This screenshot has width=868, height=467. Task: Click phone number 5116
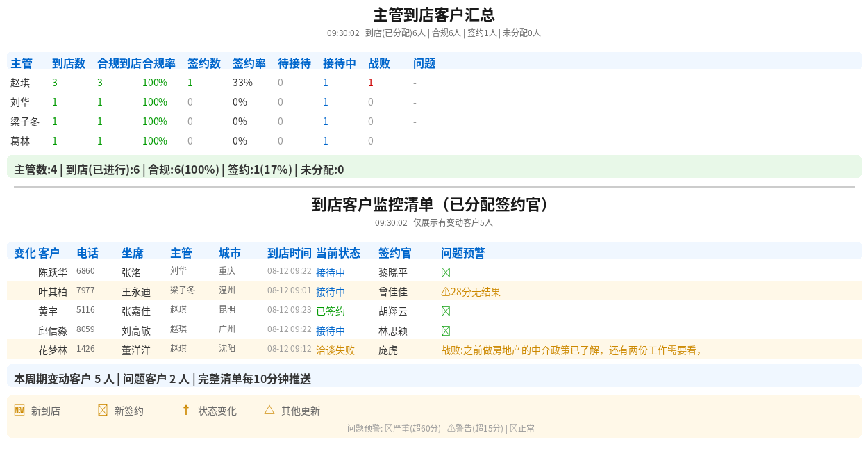coord(85,310)
